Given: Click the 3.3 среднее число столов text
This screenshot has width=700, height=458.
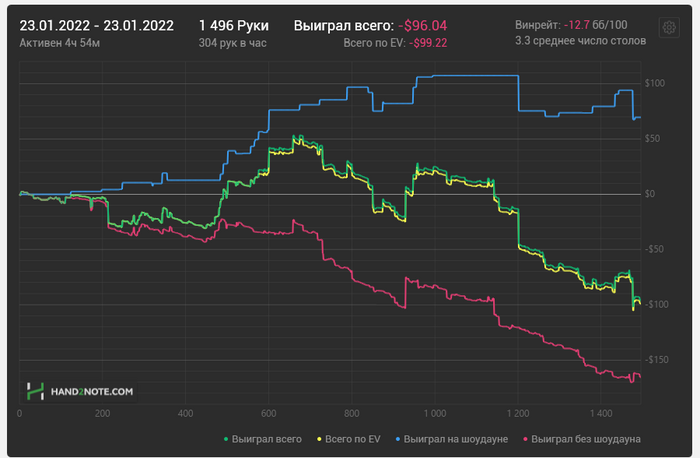Looking at the screenshot, I should (580, 41).
